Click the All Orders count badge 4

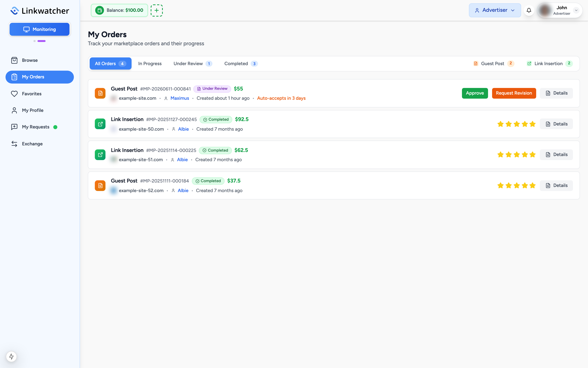[x=122, y=64]
